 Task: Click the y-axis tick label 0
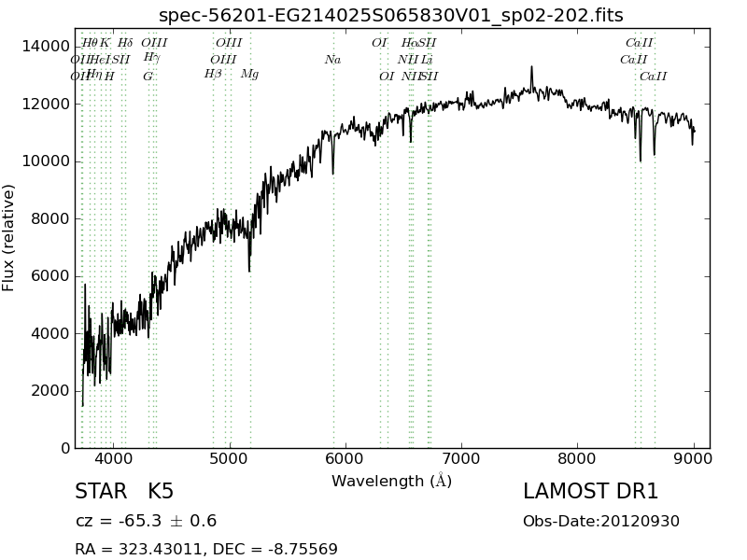point(65,449)
